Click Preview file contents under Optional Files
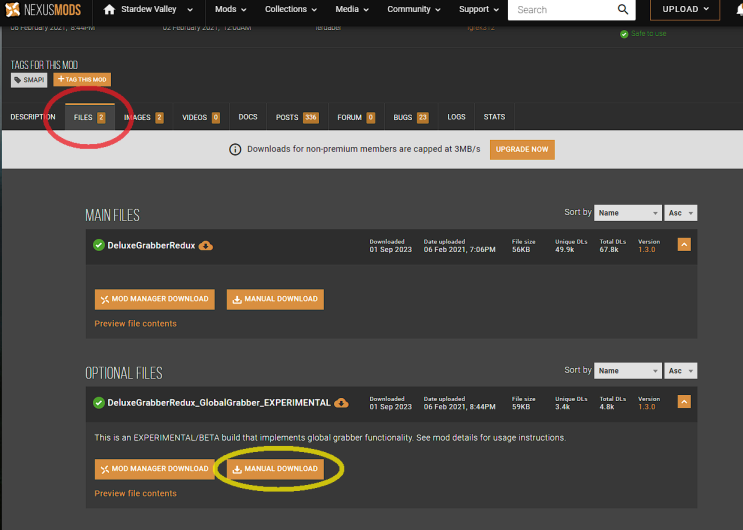Viewport: 743px width, 530px height. pos(136,493)
